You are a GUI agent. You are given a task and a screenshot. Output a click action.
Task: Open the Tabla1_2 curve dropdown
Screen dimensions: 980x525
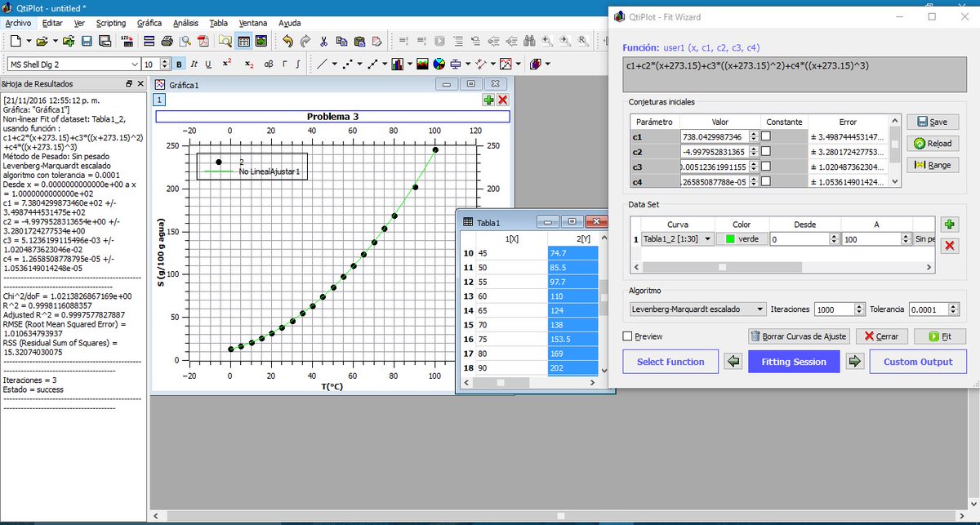(x=678, y=239)
